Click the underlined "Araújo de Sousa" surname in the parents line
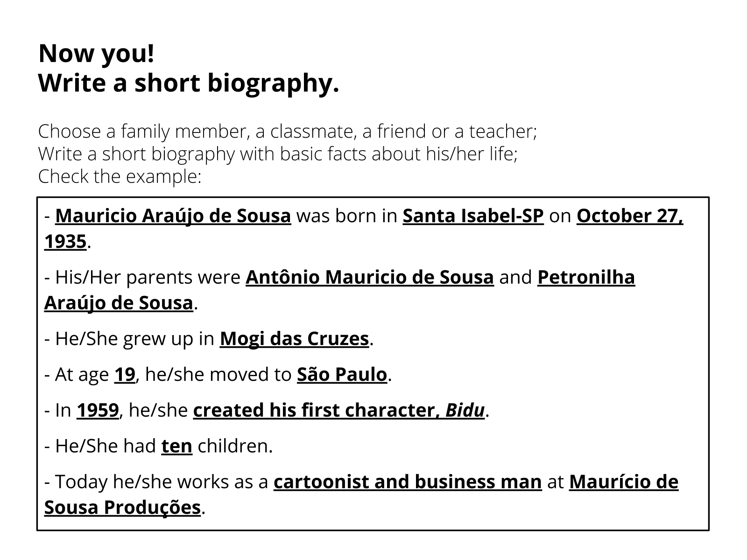Screen dimensions: 747x560 (119, 303)
